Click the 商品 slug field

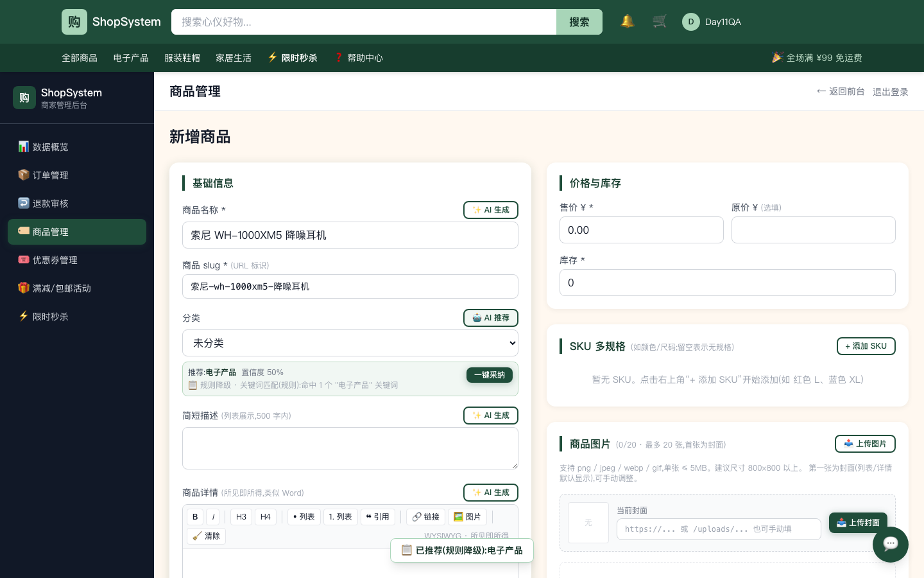tap(350, 286)
